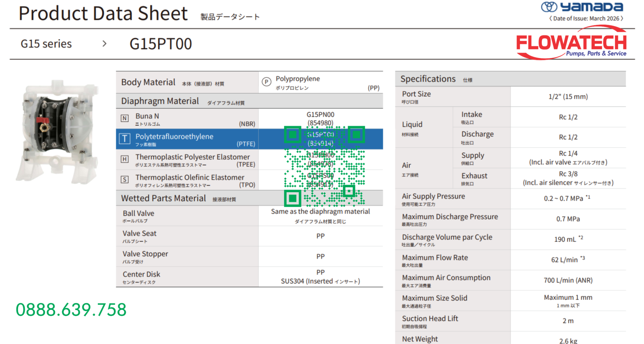Click the G15 series breadcrumb text
This screenshot has width=644, height=344.
(x=46, y=44)
